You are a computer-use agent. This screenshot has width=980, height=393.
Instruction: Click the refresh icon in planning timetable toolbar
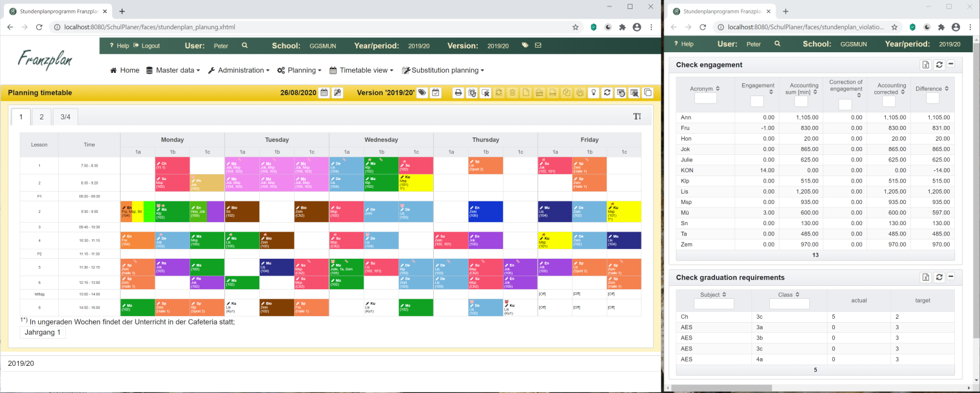pos(607,93)
